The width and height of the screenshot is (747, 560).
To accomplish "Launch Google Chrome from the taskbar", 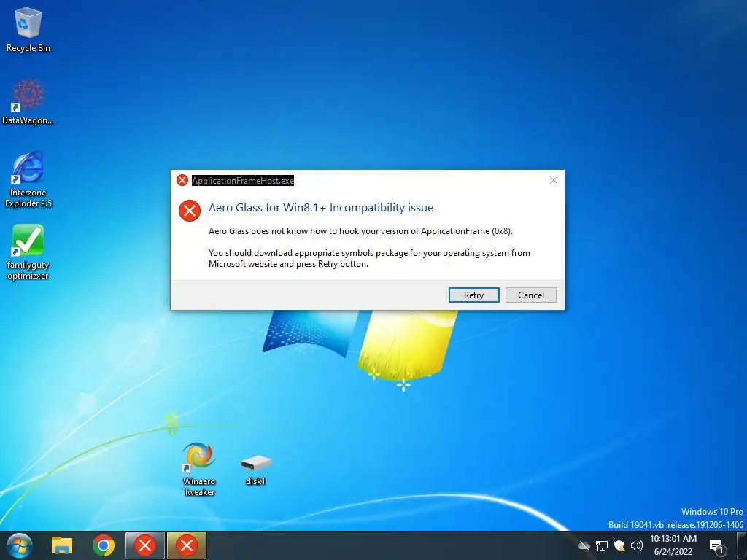I will click(x=104, y=545).
